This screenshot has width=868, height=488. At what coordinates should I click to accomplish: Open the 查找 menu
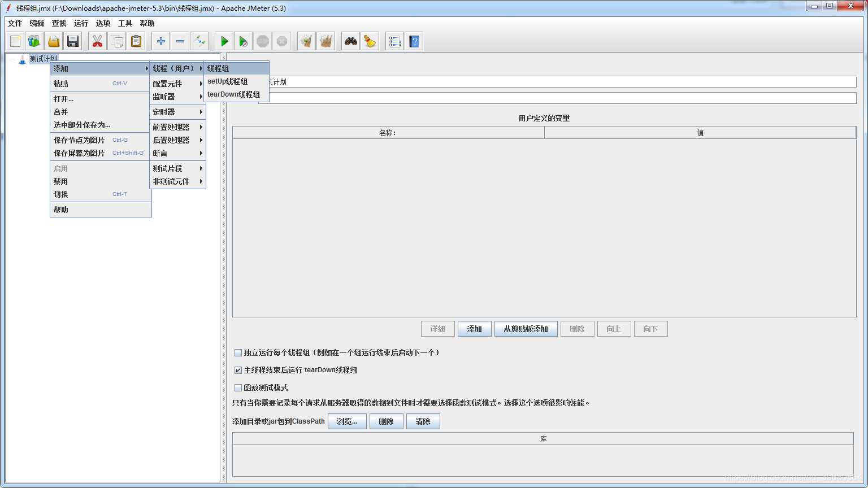coord(59,23)
